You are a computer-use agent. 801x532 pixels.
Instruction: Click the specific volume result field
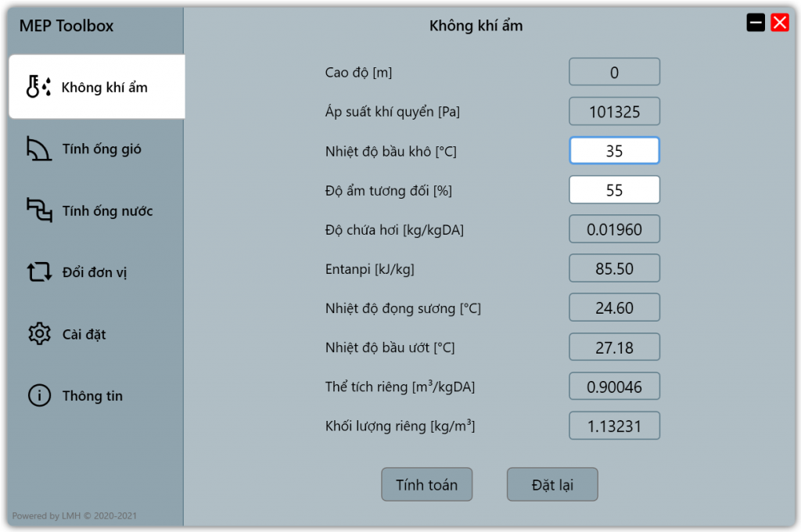[614, 386]
